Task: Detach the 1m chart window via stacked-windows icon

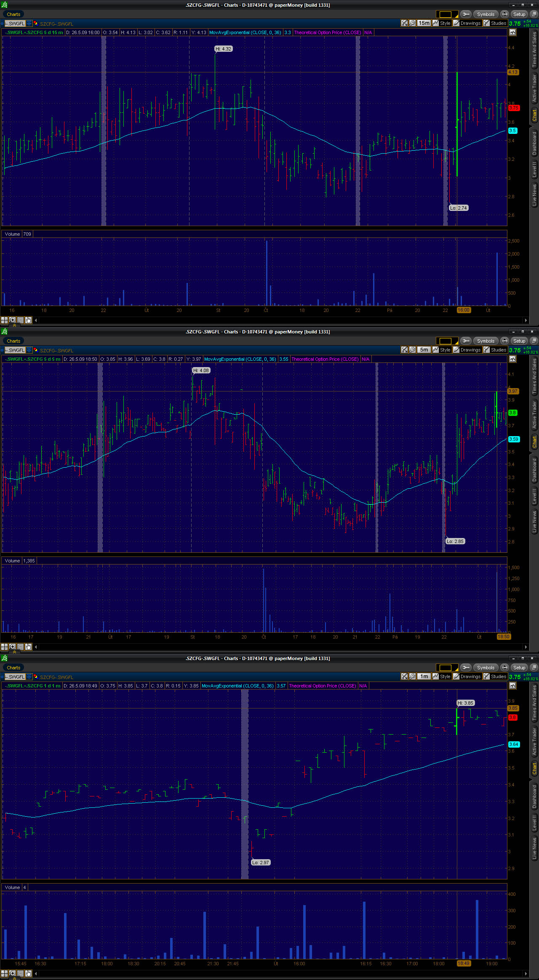Action: coord(534,668)
